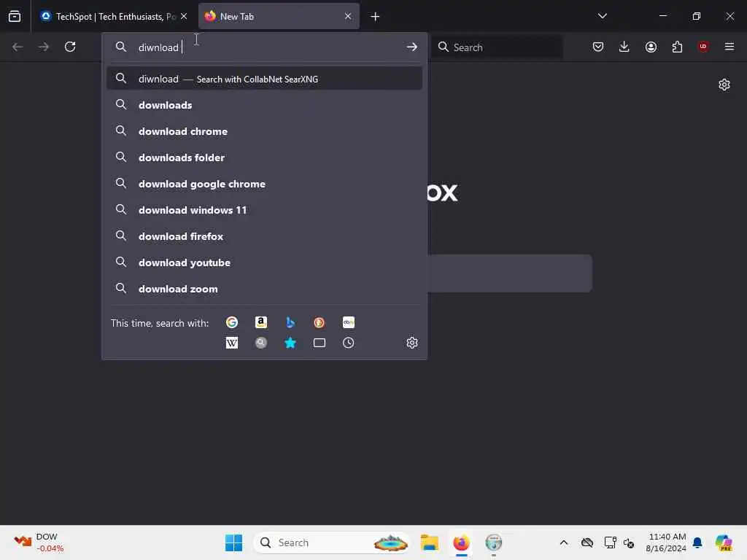This screenshot has height=560, width=747.
Task: Open the cloud sync tray icon
Action: click(x=587, y=542)
